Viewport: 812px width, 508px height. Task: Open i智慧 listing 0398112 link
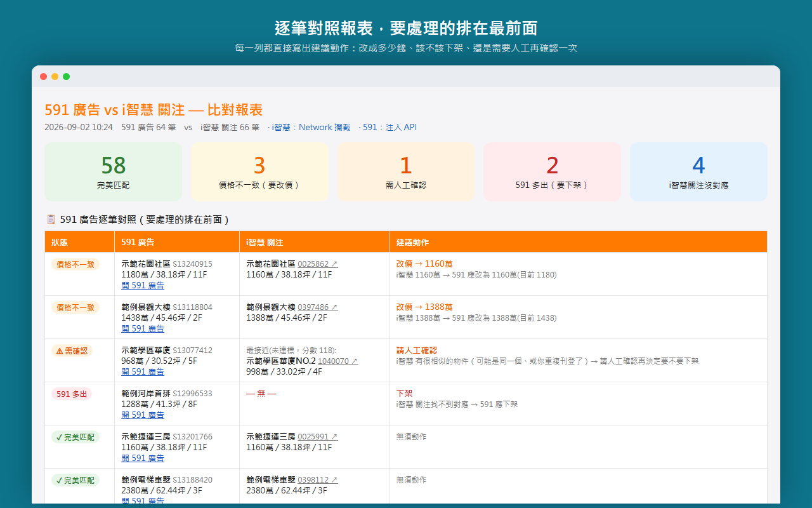318,480
